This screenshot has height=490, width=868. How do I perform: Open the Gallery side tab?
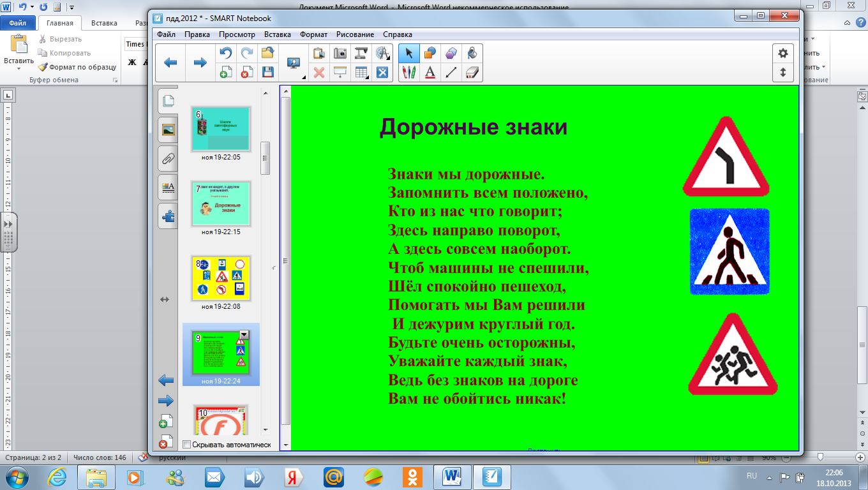click(x=168, y=130)
